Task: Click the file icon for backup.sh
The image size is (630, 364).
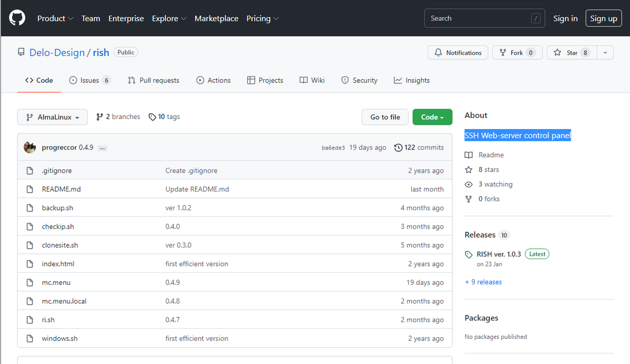Action: click(x=30, y=208)
